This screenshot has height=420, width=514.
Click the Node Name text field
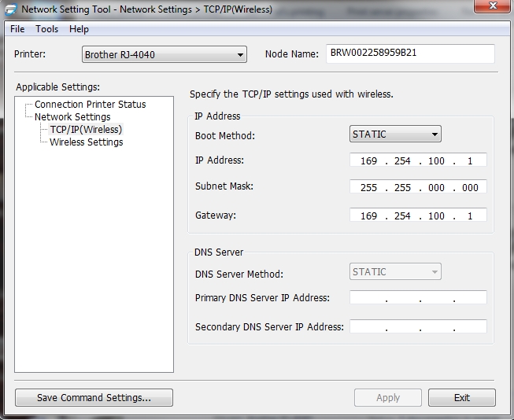click(409, 53)
